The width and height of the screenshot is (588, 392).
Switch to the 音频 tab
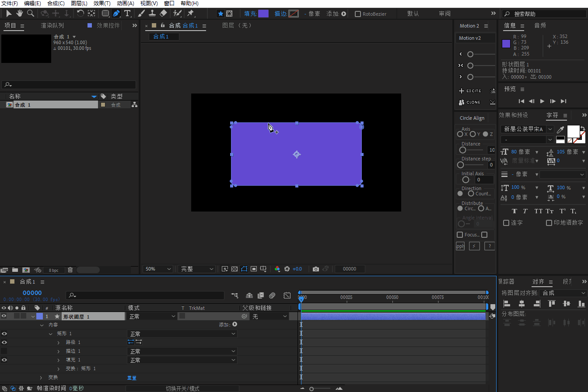pyautogui.click(x=540, y=25)
